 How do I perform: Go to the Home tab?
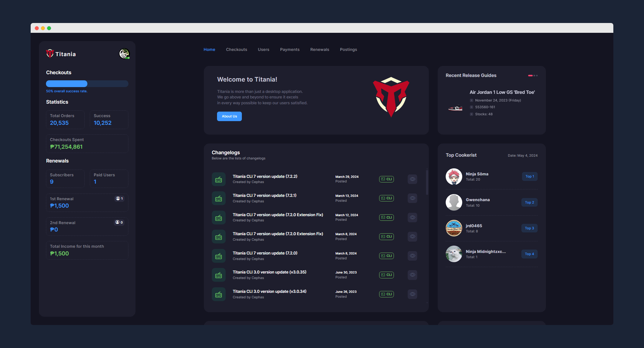tap(209, 49)
